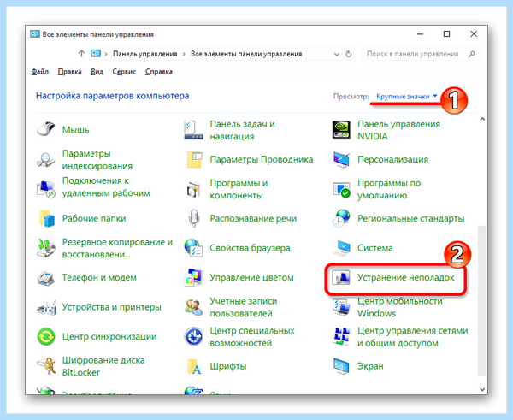513x420 pixels.
Task: Click the green Центр синхронизации icon
Action: pyautogui.click(x=46, y=336)
